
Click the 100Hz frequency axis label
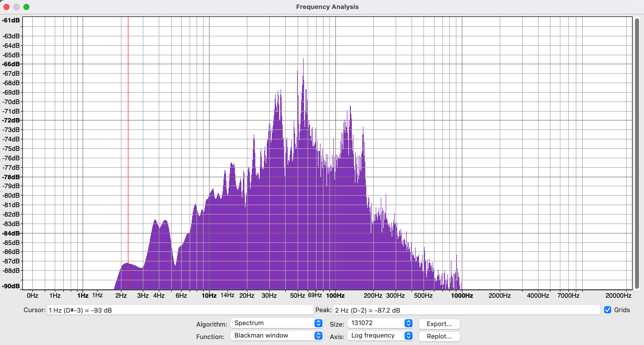coord(335,295)
